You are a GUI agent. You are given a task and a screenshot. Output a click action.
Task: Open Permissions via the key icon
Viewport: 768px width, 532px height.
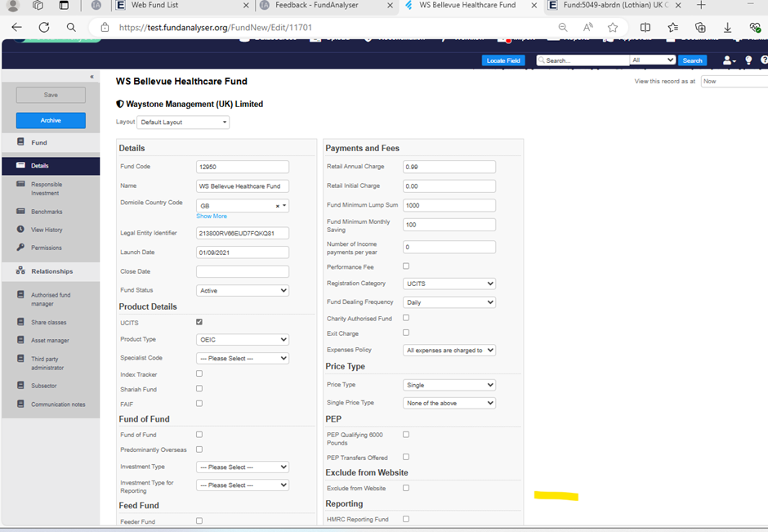point(20,248)
